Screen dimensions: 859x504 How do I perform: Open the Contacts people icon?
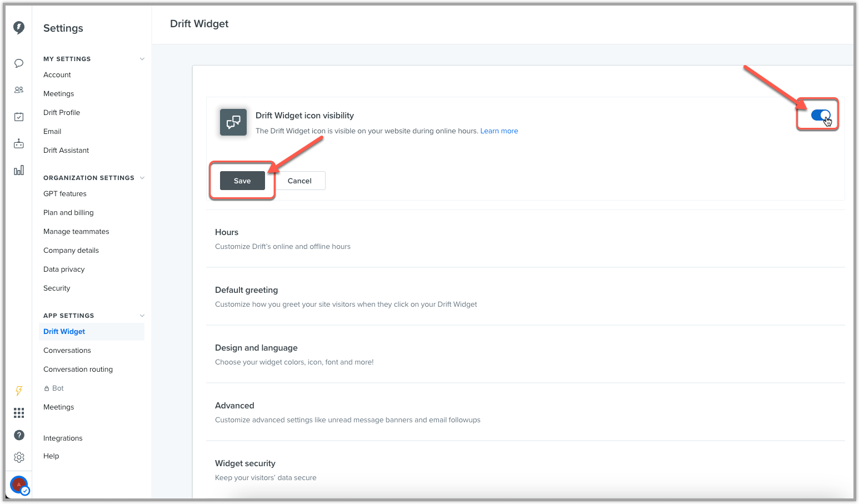click(19, 89)
